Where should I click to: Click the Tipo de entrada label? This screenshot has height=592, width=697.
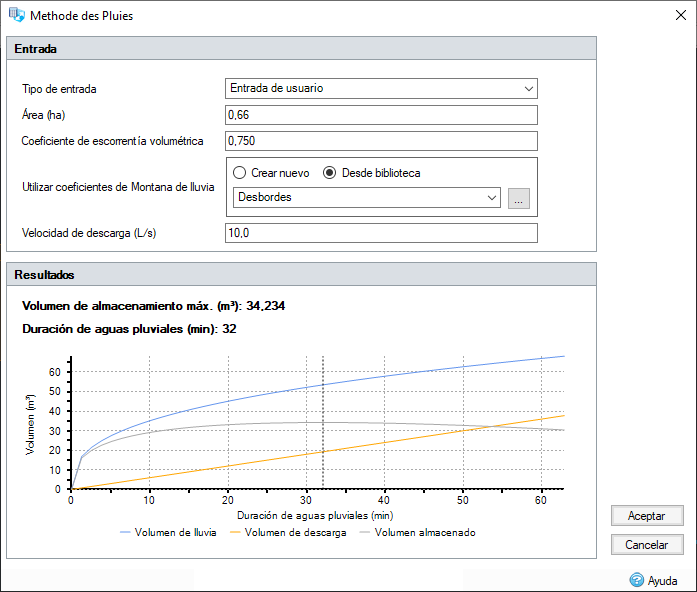pos(59,89)
